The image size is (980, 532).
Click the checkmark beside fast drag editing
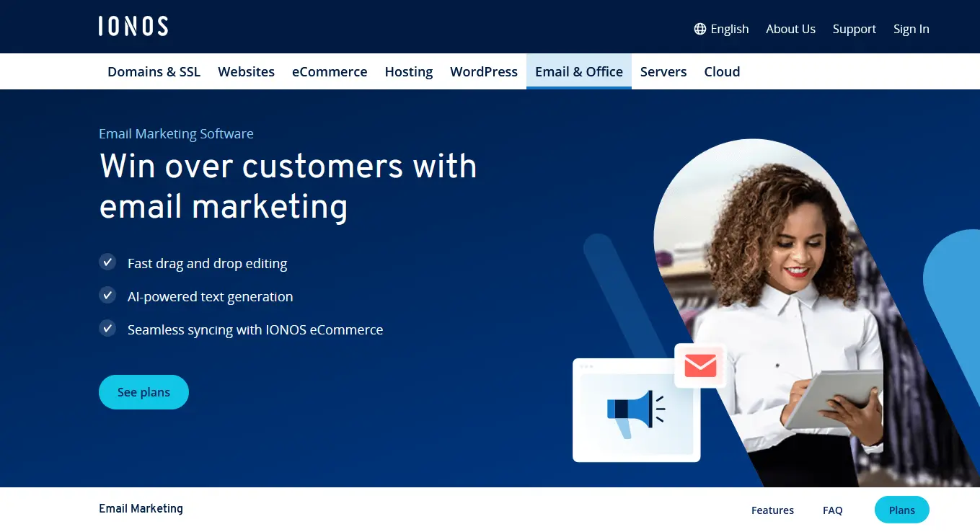pyautogui.click(x=107, y=262)
